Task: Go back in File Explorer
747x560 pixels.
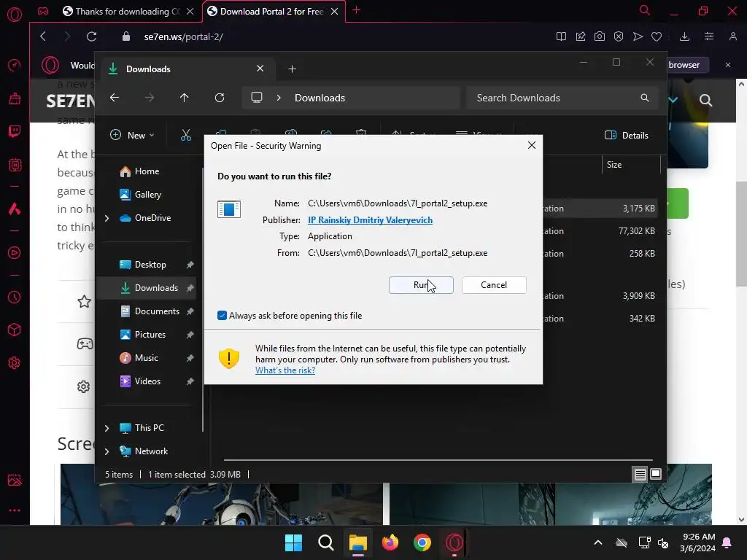Action: pos(115,98)
